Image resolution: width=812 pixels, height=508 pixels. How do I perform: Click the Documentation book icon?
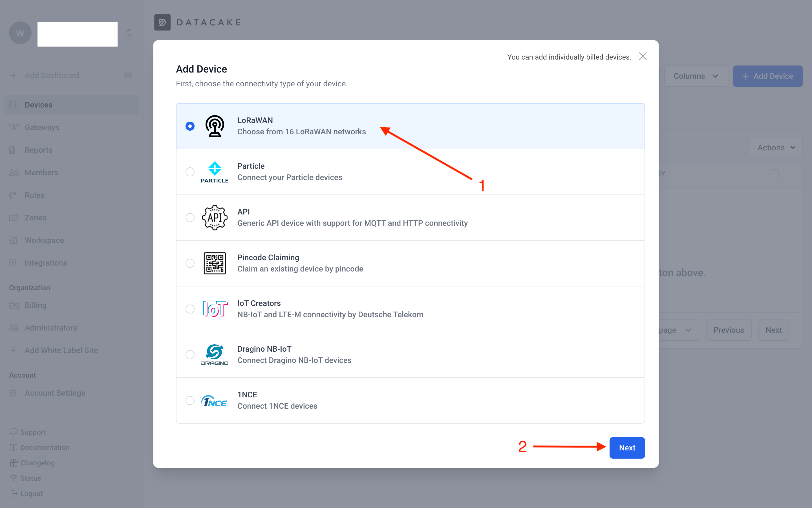pyautogui.click(x=14, y=447)
